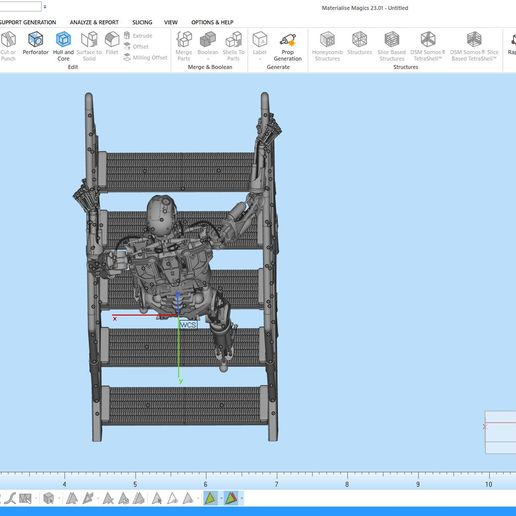Open DSM Somos TetraShell
The height and width of the screenshot is (516, 516).
point(428,46)
